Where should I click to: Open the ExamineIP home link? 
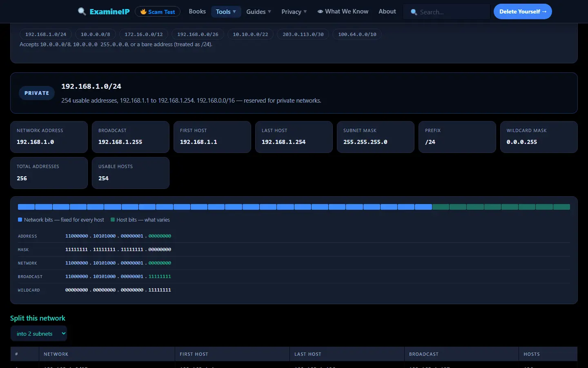(104, 11)
